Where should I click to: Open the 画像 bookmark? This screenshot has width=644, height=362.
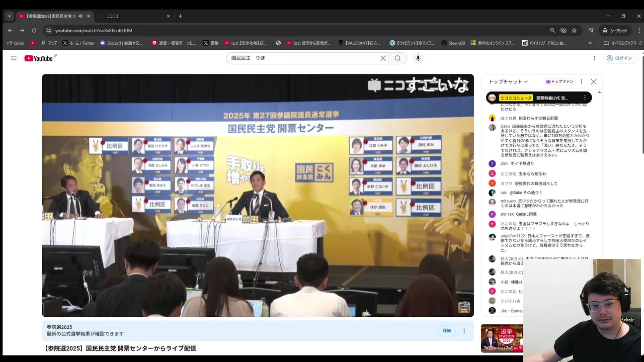tap(211, 43)
